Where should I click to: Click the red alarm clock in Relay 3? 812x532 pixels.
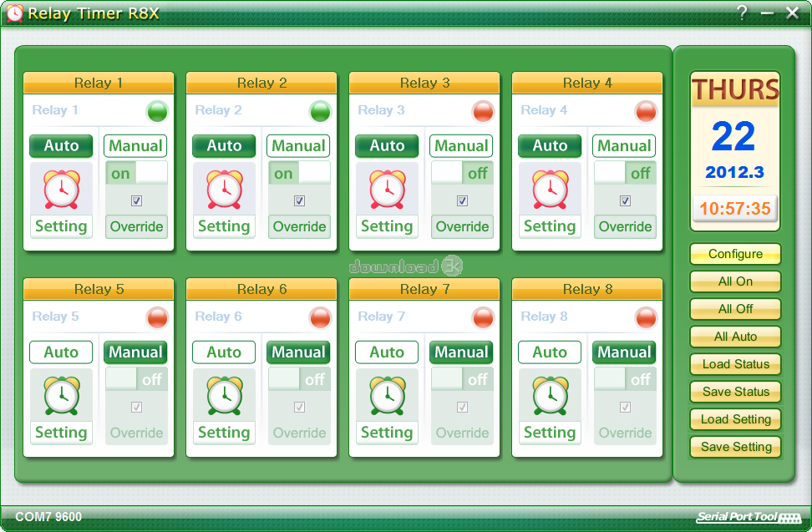(387, 189)
